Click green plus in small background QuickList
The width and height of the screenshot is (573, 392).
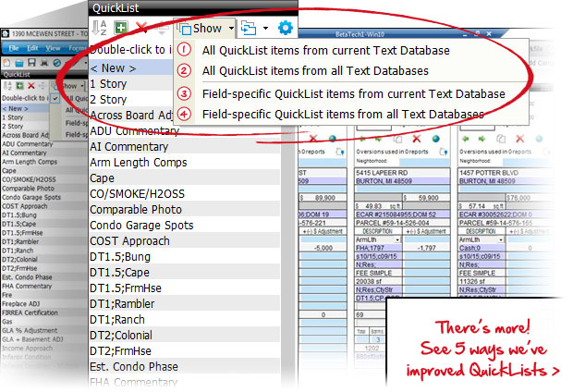point(19,86)
